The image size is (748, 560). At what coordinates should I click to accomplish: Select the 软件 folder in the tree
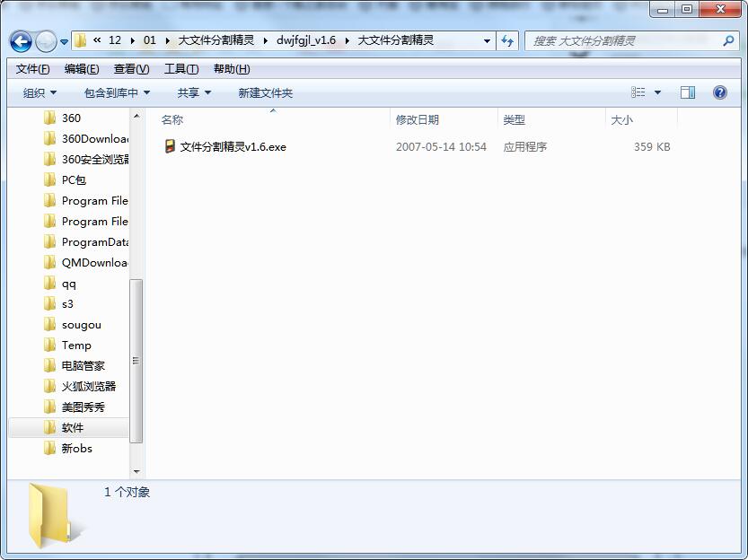73,428
